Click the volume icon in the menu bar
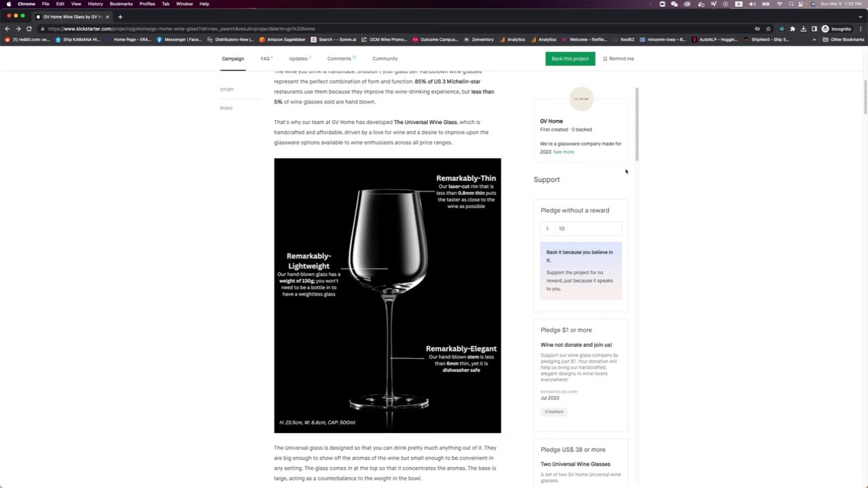 pos(752,4)
